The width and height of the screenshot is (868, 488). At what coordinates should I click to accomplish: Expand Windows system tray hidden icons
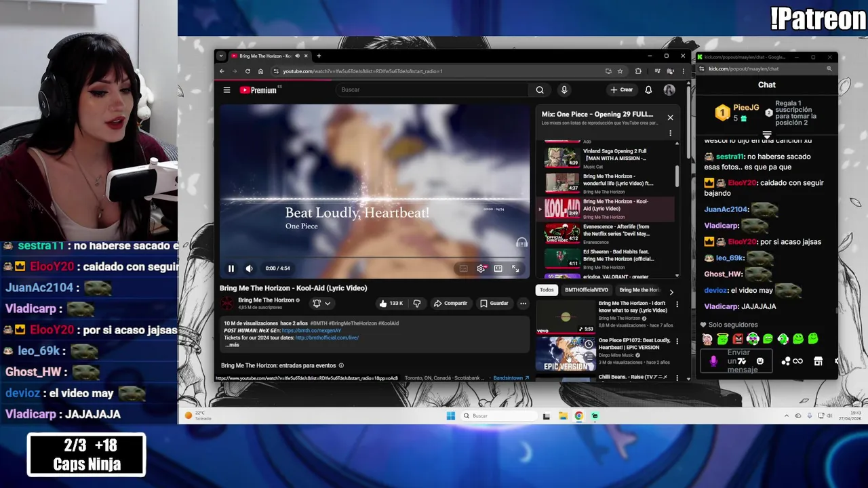(x=787, y=415)
